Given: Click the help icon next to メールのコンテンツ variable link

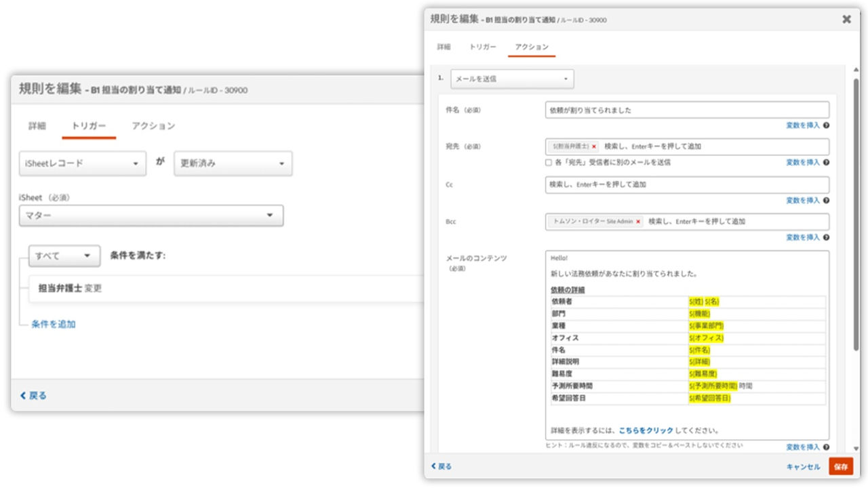Looking at the screenshot, I should (826, 447).
